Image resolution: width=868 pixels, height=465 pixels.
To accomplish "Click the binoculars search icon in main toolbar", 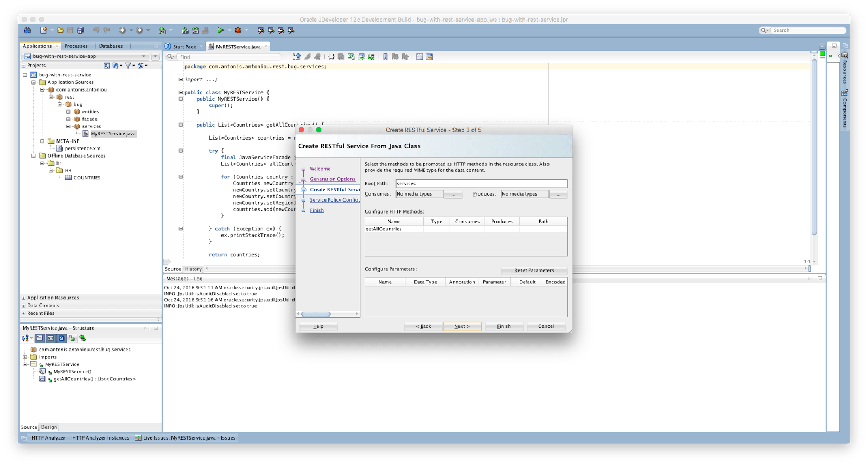I will click(x=27, y=30).
